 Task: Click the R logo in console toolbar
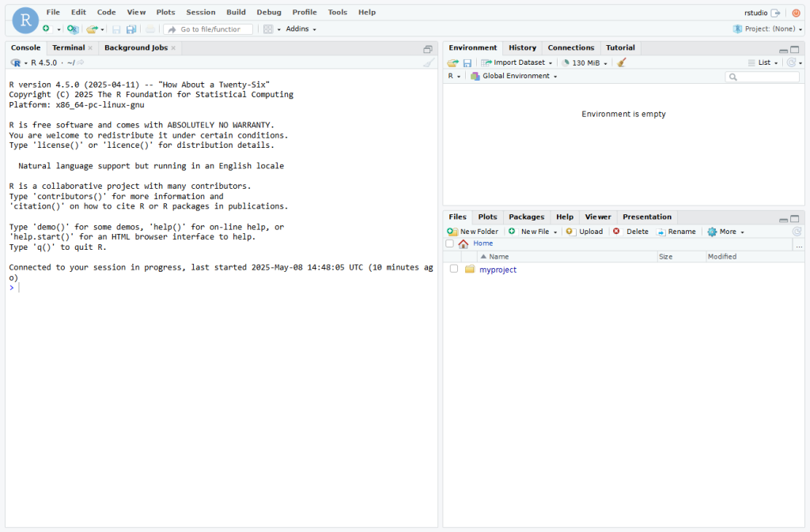[16, 63]
